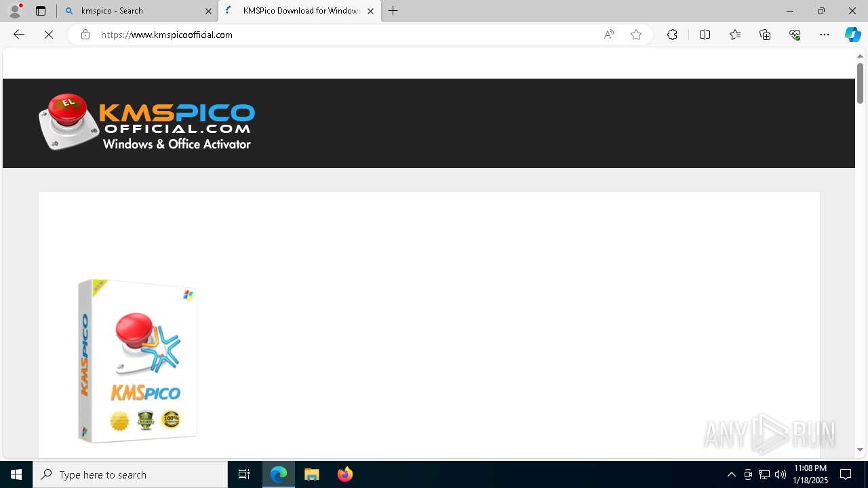868x488 pixels.
Task: Open the browser profile icon
Action: (x=15, y=11)
